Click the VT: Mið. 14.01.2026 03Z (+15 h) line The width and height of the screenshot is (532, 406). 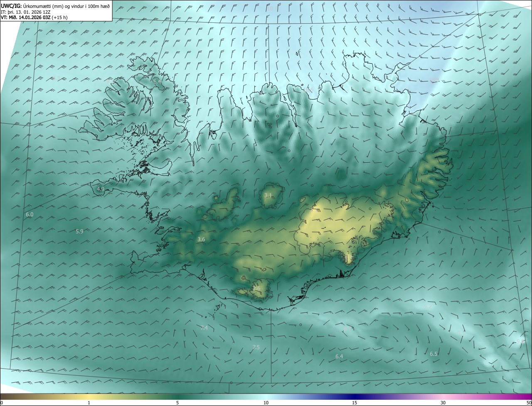[x=34, y=17]
